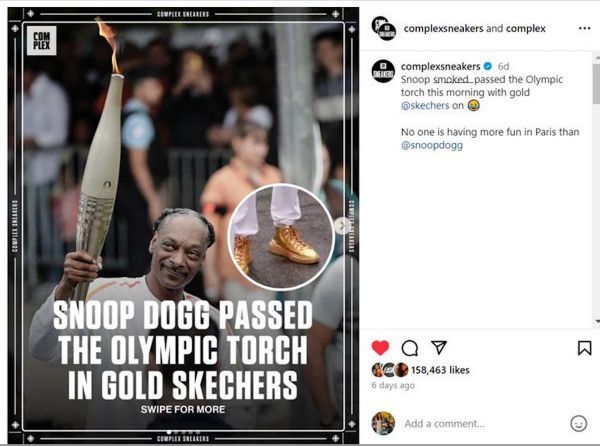Open the three-dots more options menu
The height and width of the screenshot is (446, 600).
(584, 28)
